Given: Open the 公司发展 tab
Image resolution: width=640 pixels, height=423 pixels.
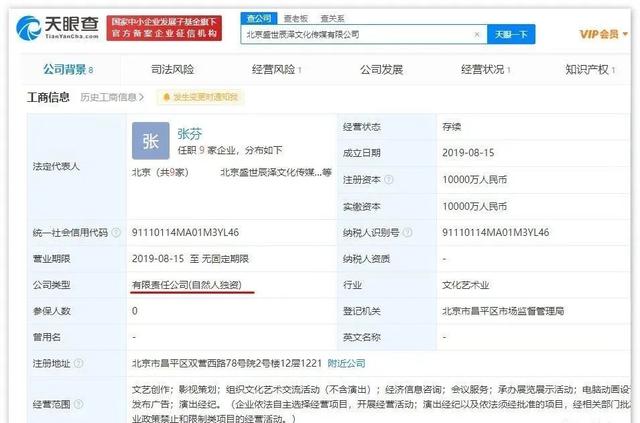Looking at the screenshot, I should (381, 70).
